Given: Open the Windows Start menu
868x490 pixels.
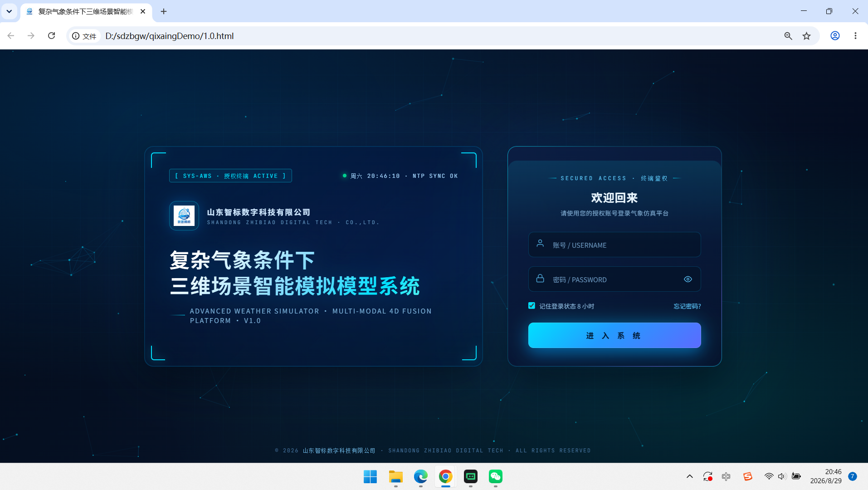Looking at the screenshot, I should [x=370, y=476].
